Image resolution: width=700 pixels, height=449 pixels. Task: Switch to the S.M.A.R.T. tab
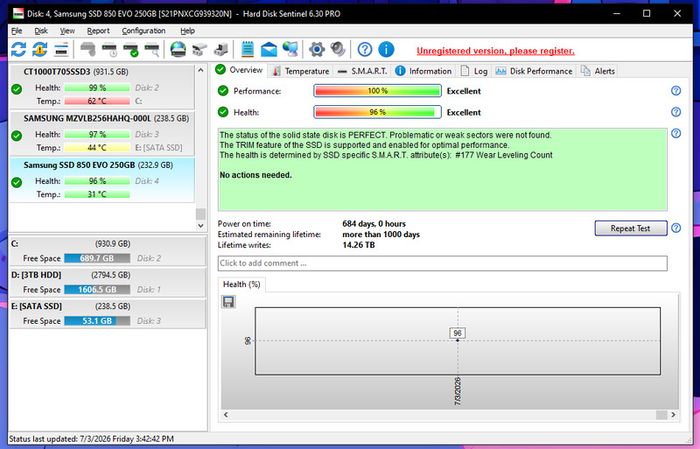tap(362, 71)
